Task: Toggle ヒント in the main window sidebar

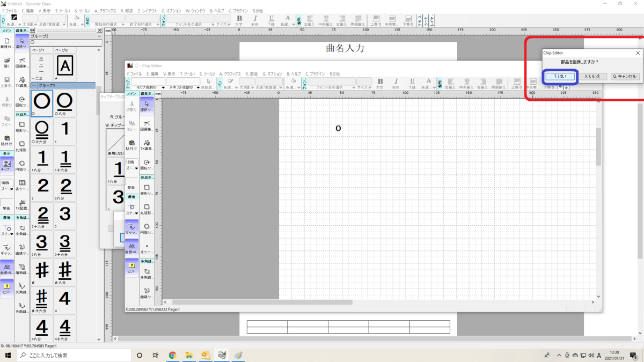Action: (x=6, y=289)
